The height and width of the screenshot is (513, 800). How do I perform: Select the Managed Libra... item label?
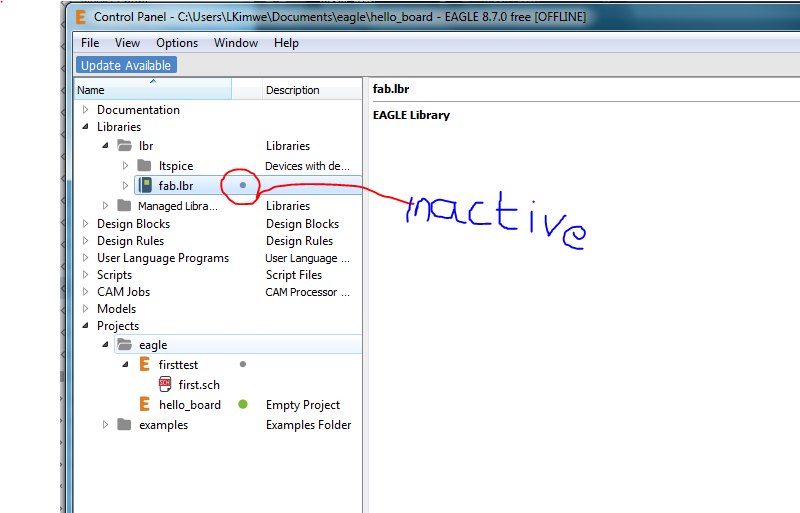click(x=178, y=206)
